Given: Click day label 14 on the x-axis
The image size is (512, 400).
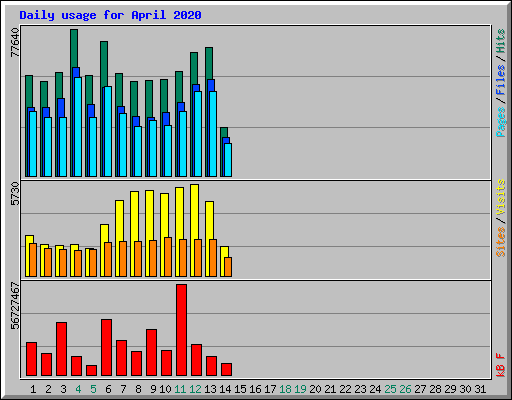Looking at the screenshot, I should [225, 389].
